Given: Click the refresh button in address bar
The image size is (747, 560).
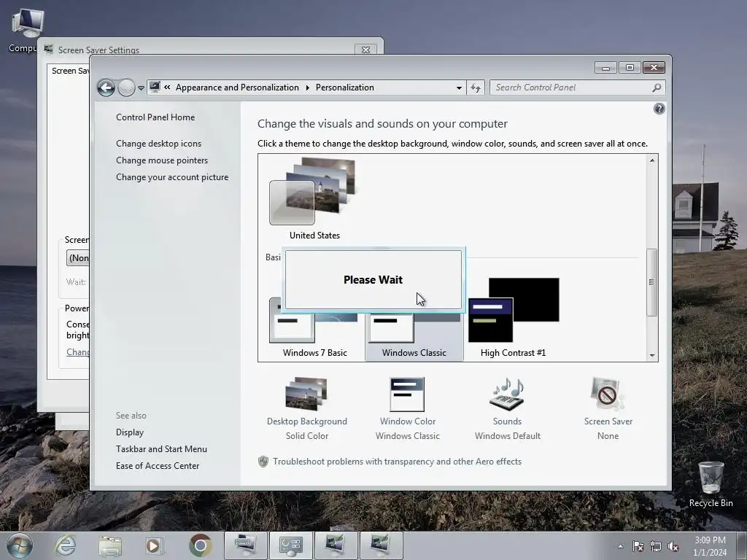Looking at the screenshot, I should coord(476,87).
